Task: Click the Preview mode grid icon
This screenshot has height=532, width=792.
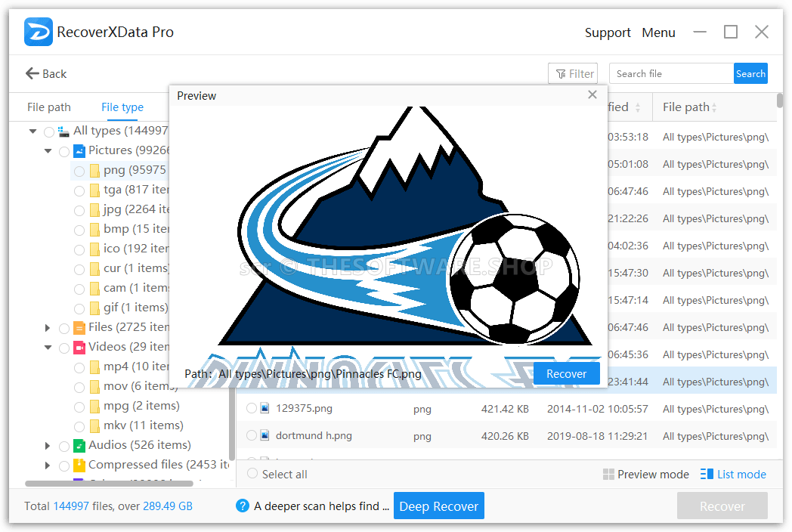Action: pyautogui.click(x=608, y=474)
